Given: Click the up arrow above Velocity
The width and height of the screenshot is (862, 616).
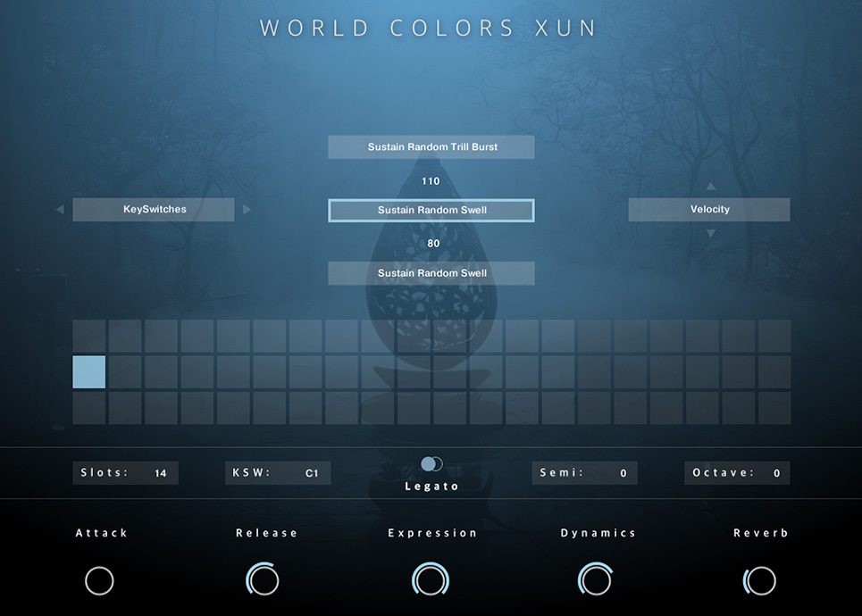Looking at the screenshot, I should tap(710, 185).
